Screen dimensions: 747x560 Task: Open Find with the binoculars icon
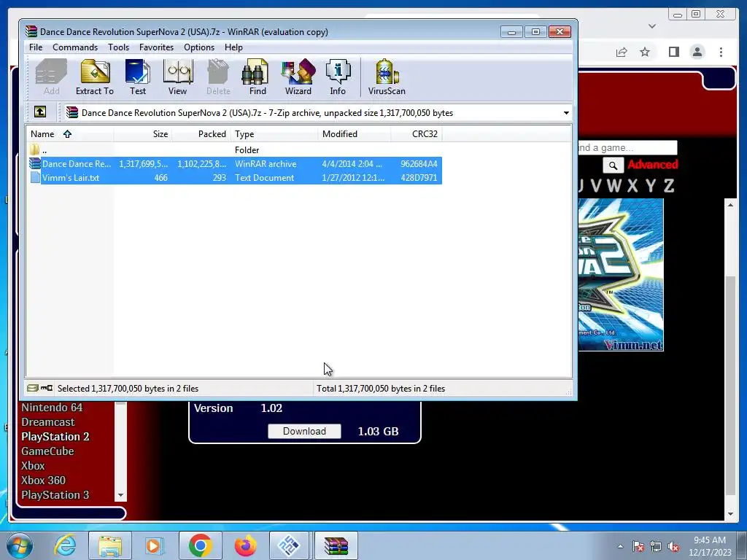[258, 77]
